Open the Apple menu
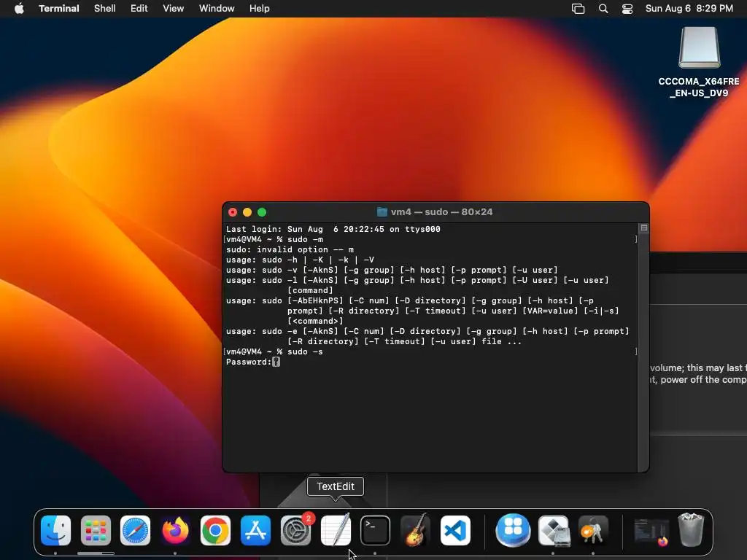This screenshot has width=747, height=560. click(19, 9)
